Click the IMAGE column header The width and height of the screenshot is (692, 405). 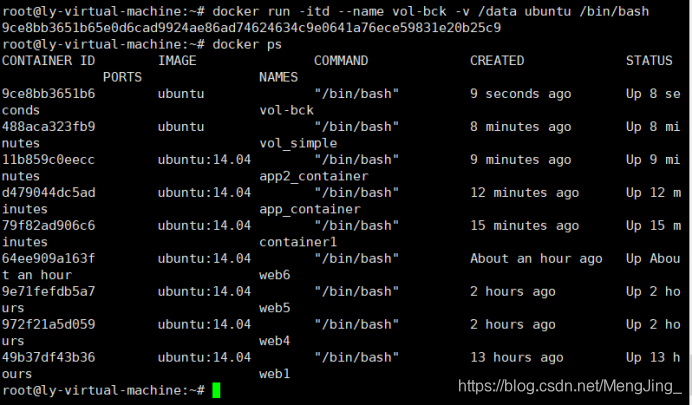tap(177, 61)
